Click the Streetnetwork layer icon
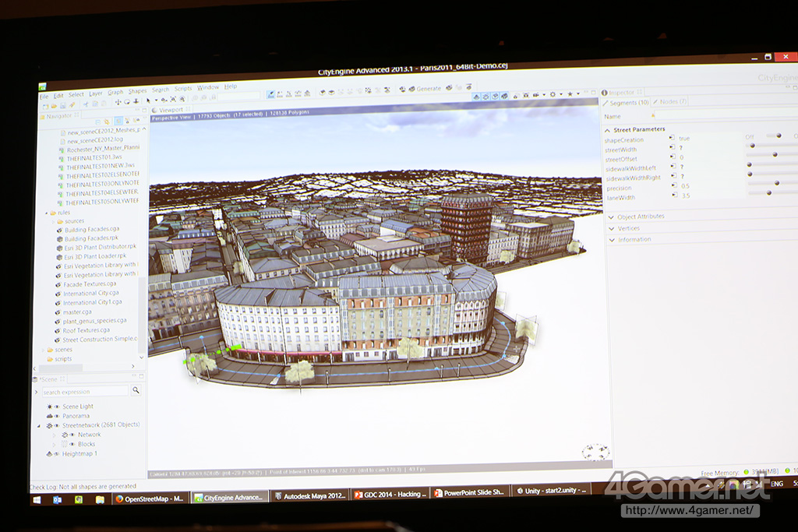 (48, 425)
